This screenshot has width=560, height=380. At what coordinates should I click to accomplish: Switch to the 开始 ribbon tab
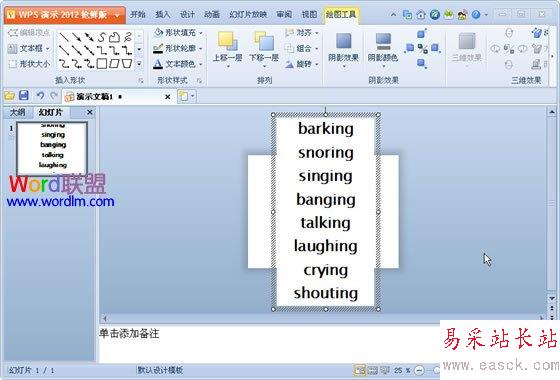(x=138, y=15)
